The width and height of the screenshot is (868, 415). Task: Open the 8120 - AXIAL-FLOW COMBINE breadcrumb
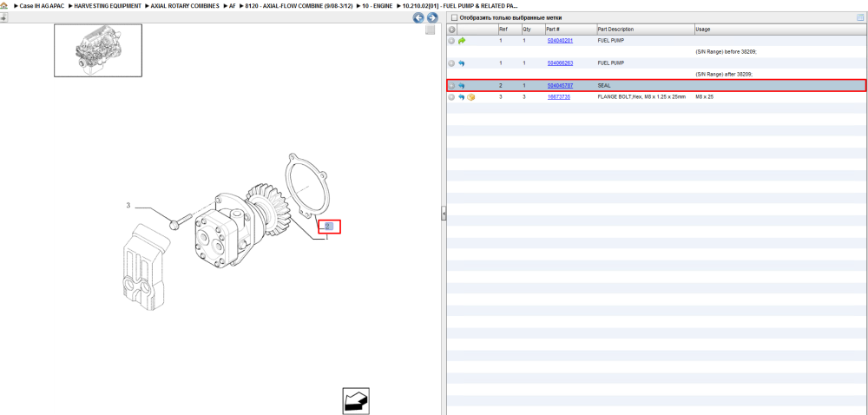(x=299, y=5)
